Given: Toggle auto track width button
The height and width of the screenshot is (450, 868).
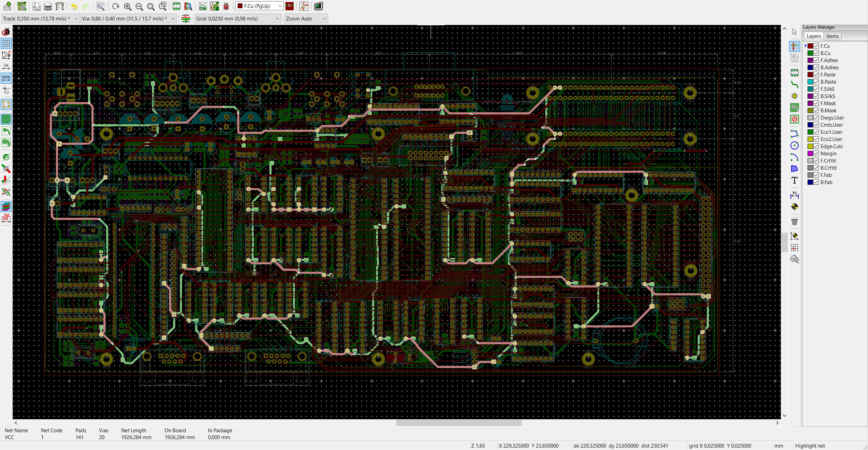Looking at the screenshot, I should [186, 18].
